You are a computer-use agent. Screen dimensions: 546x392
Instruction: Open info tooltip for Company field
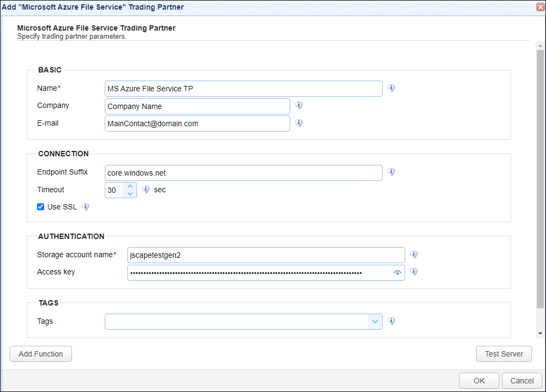(x=299, y=105)
